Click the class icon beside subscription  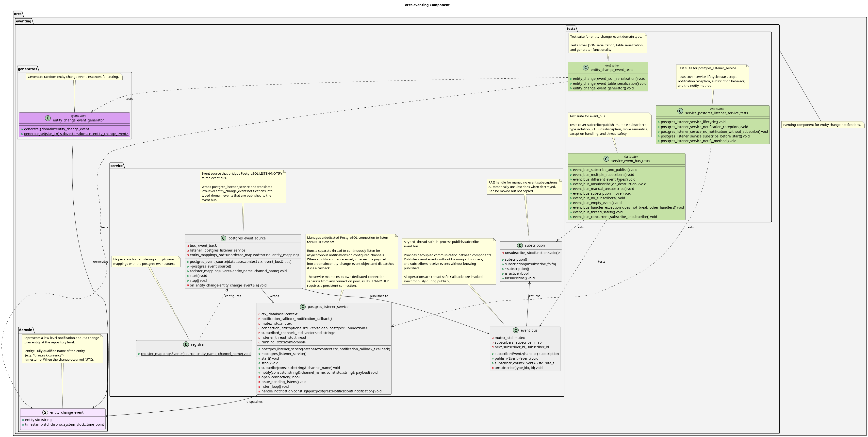tap(520, 246)
